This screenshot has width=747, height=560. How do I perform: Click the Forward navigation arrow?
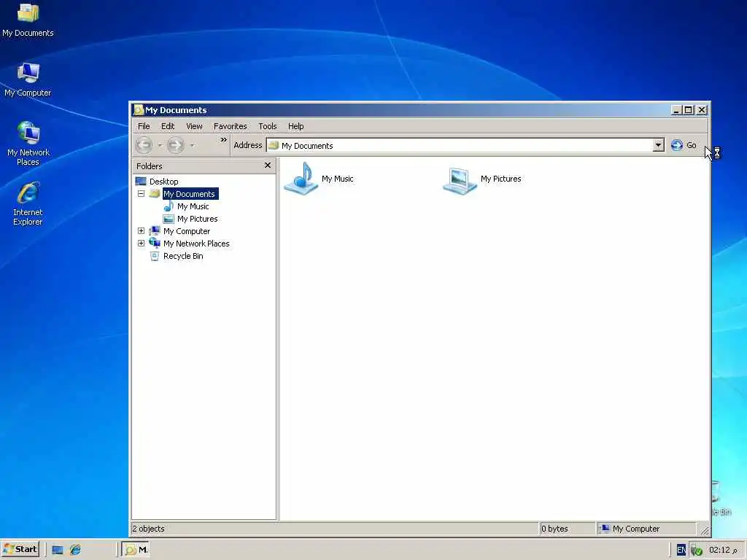175,145
